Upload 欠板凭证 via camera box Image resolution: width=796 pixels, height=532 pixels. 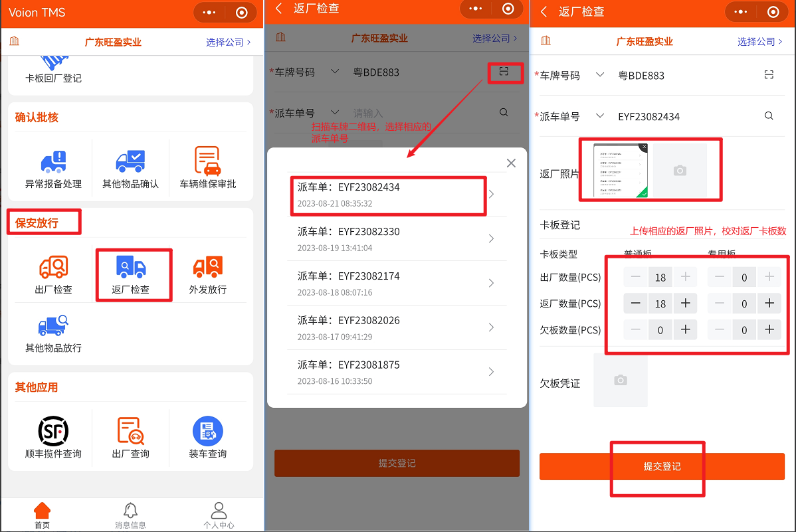click(621, 380)
